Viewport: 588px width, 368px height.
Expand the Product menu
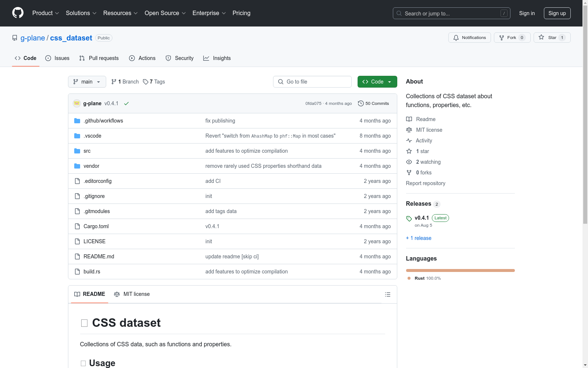(x=46, y=13)
